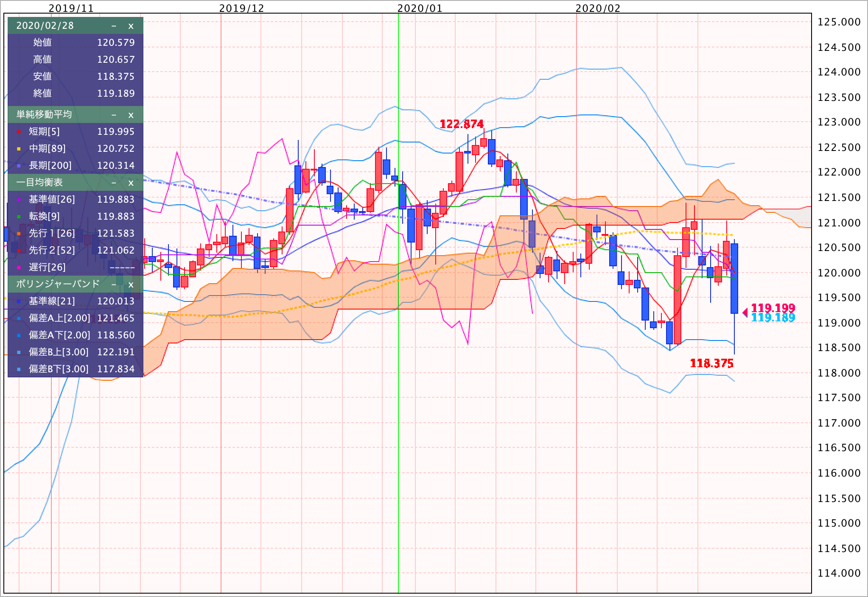
Task: Click the green 転換[9] color marker
Action: tap(19, 217)
